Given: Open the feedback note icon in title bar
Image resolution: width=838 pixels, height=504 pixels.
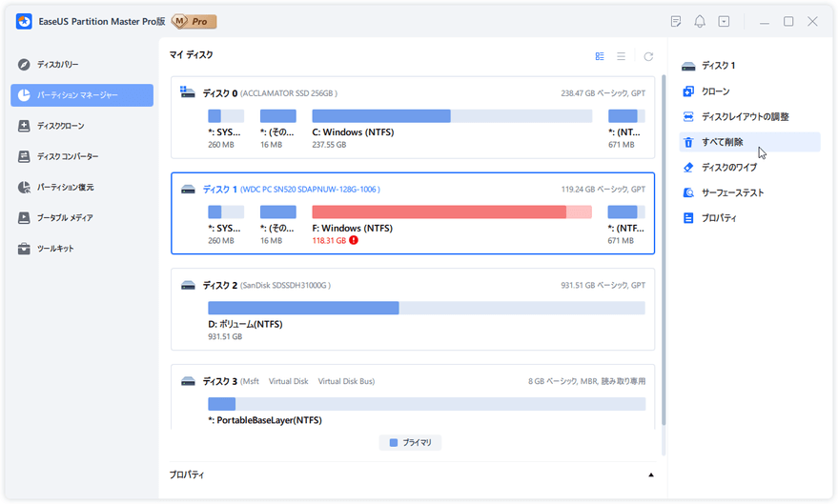Looking at the screenshot, I should (676, 21).
